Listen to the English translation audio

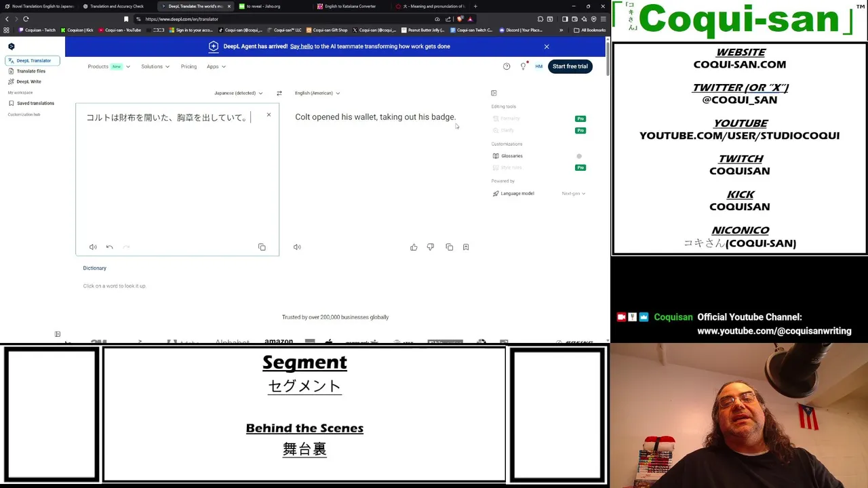[x=297, y=247]
